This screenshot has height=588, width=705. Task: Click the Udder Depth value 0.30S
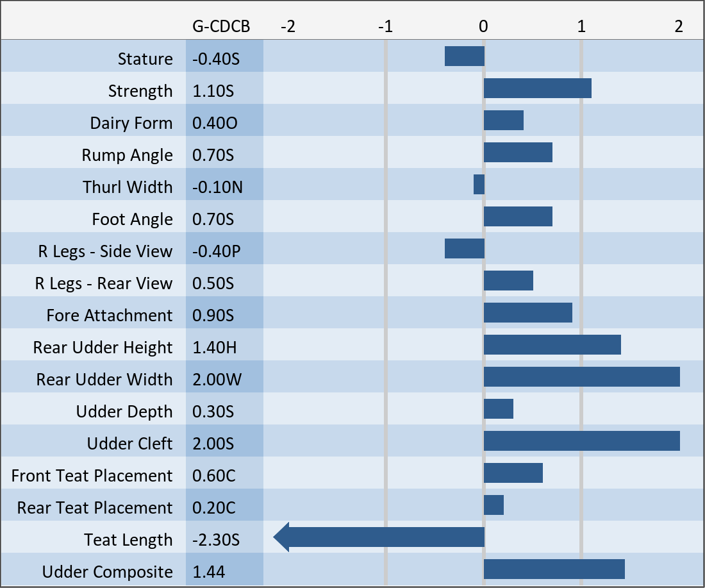point(213,412)
